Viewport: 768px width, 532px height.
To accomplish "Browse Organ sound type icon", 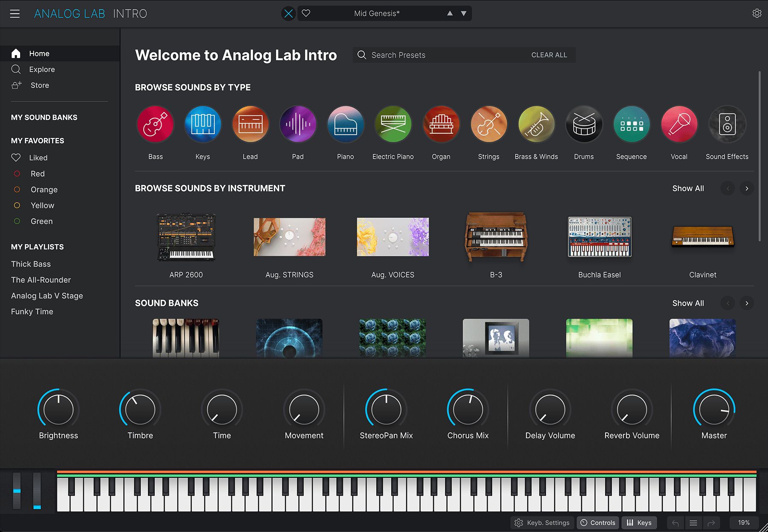I will tap(441, 124).
